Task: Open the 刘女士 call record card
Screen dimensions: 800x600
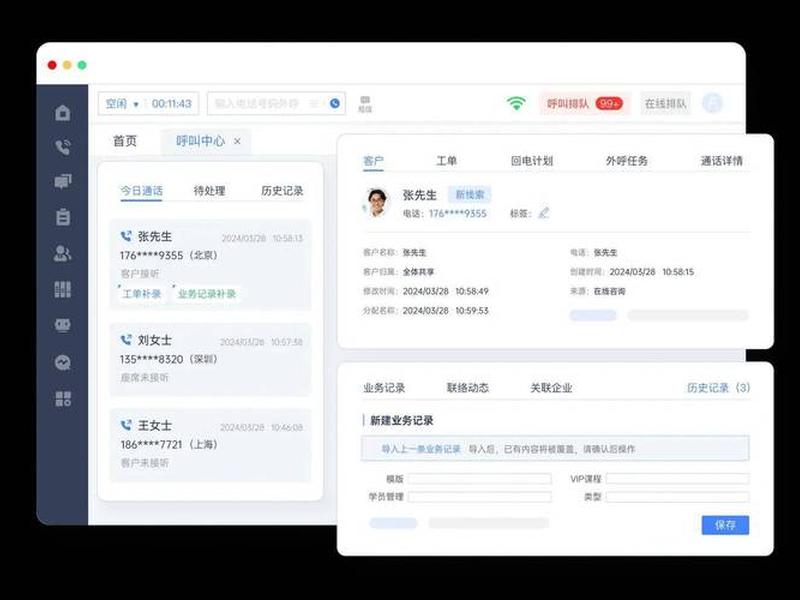Action: (210, 359)
